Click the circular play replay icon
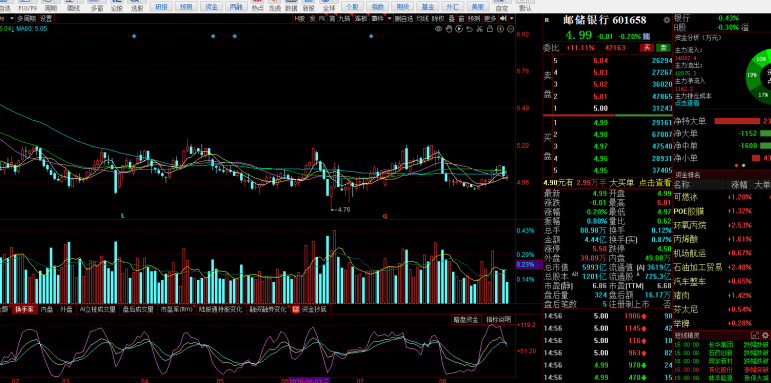Screen dimensions: 771x383 [459, 29]
